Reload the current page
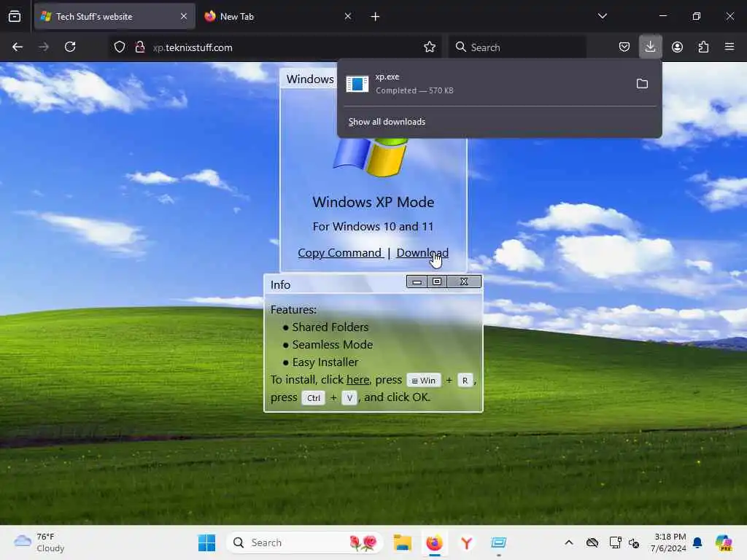The height and width of the screenshot is (560, 747). pos(70,47)
